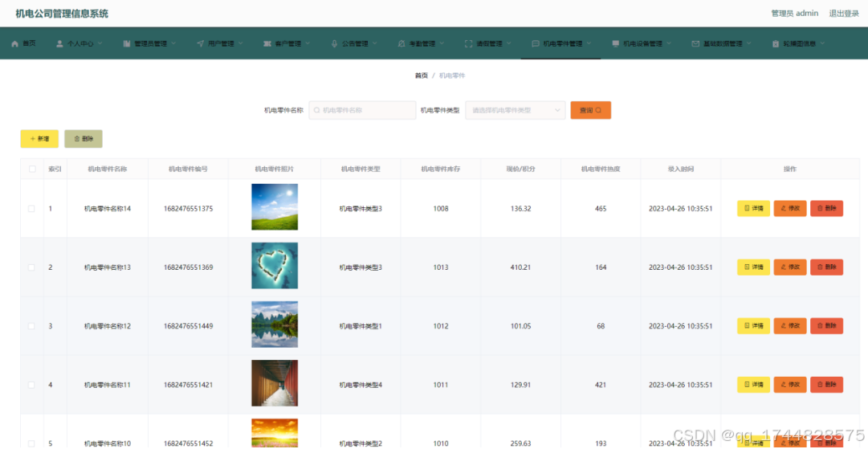This screenshot has height=449, width=868.
Task: Open the heart-shaped island thumbnail
Action: point(275,266)
